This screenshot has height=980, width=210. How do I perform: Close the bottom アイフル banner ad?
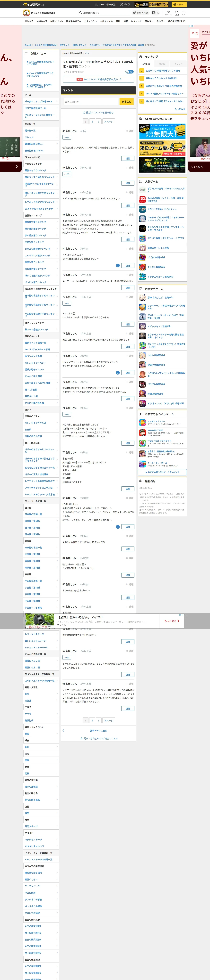187,616
